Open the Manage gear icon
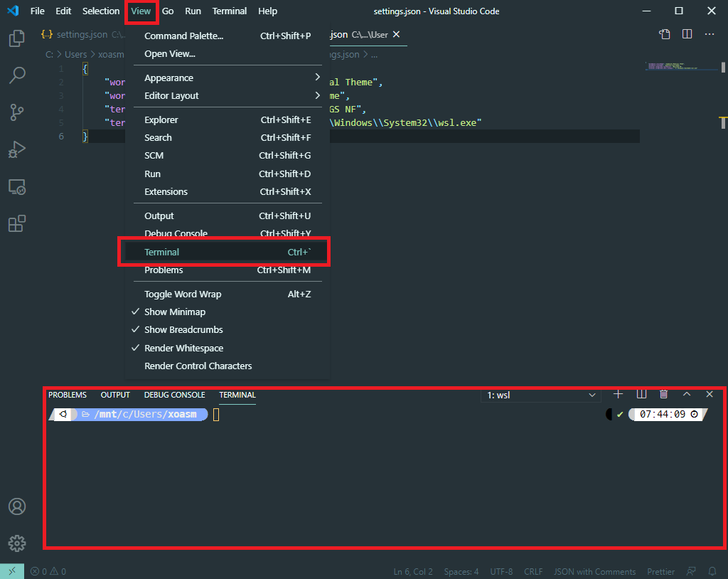 [x=17, y=543]
